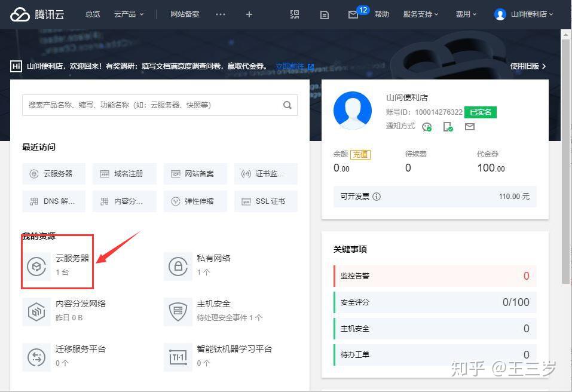Screen dimensions: 572x392
Task: Click the TI-1 machine learning icon
Action: coord(178,357)
